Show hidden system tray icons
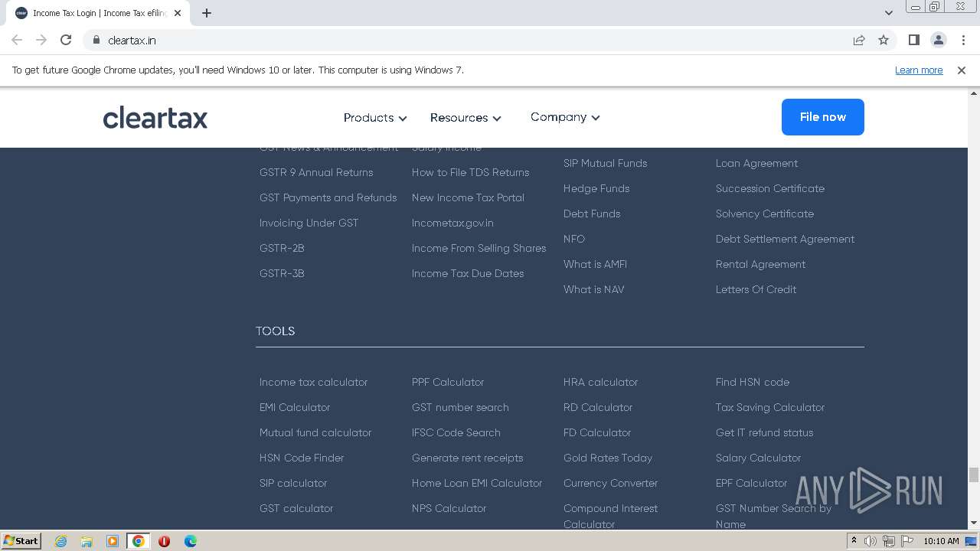The image size is (980, 551). click(854, 541)
